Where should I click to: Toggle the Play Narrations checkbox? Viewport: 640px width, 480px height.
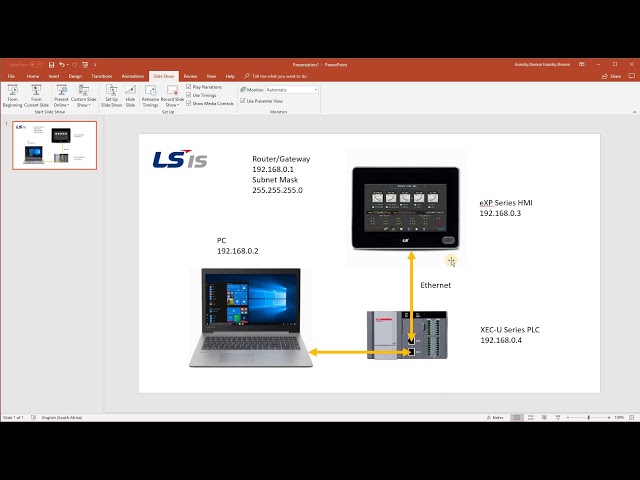click(x=189, y=87)
